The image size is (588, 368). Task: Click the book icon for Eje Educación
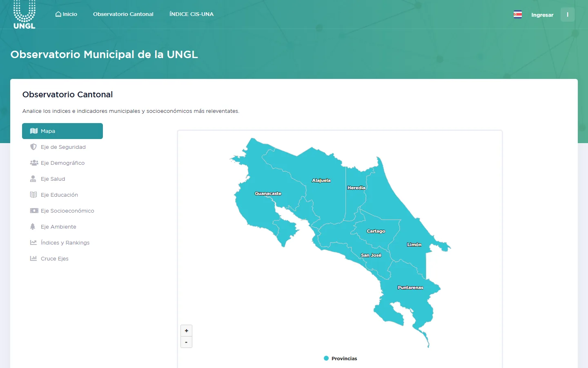[33, 195]
